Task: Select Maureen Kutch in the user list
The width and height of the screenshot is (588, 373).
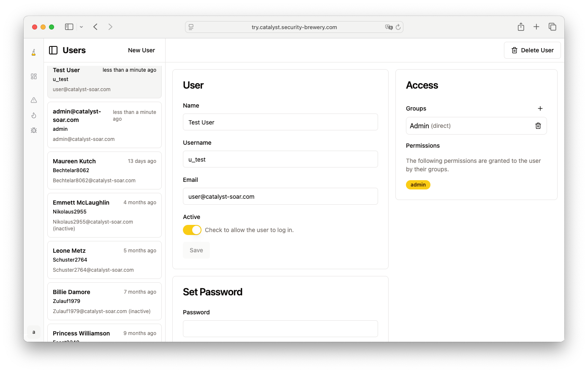Action: click(104, 170)
